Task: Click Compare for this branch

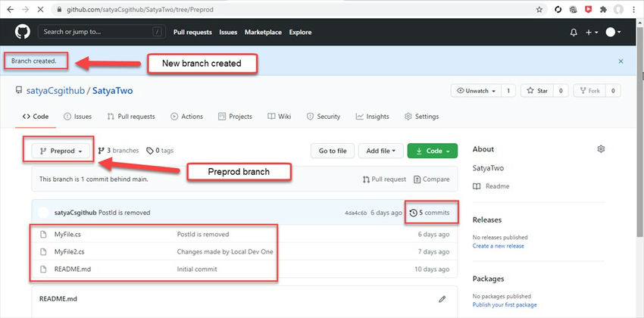Action: pos(431,179)
